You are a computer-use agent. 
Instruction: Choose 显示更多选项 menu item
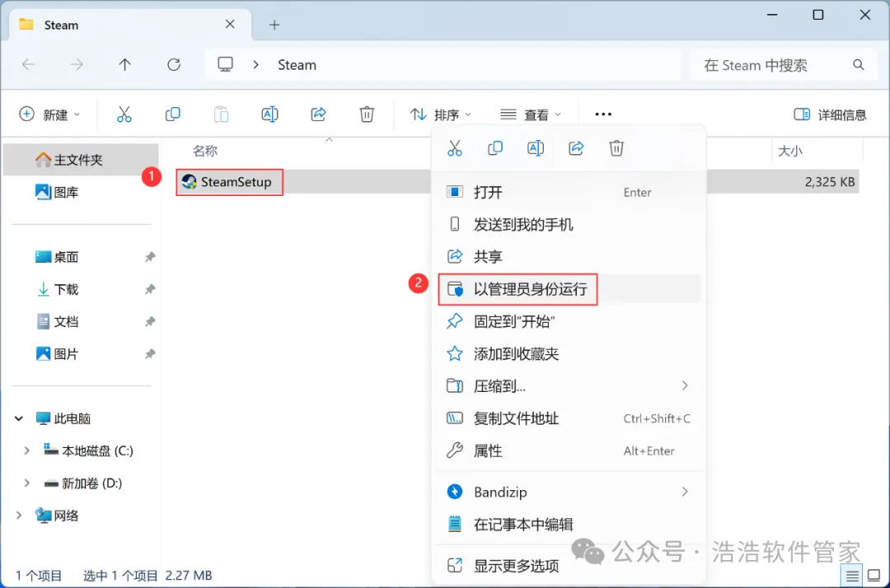569,565
